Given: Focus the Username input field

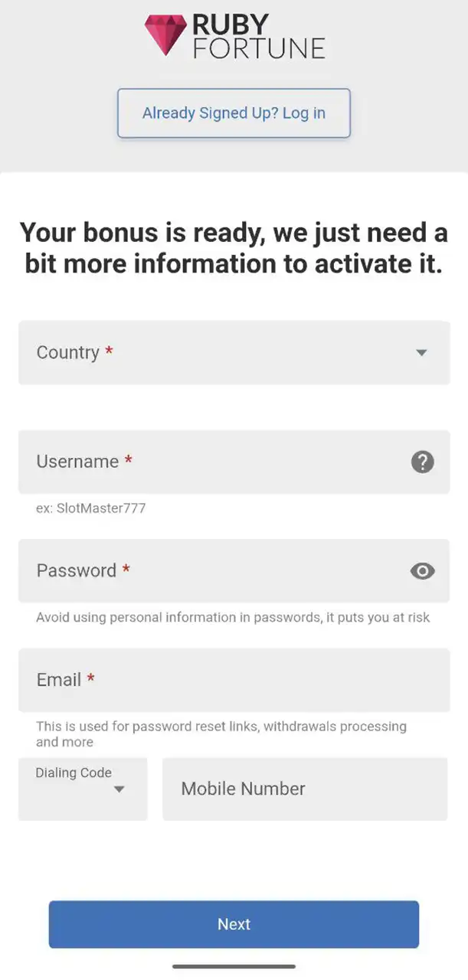Looking at the screenshot, I should 214,462.
